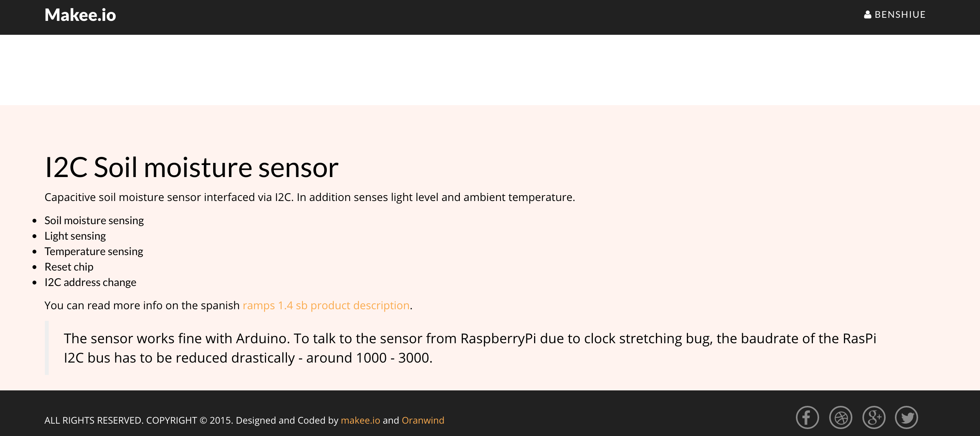The height and width of the screenshot is (436, 980).
Task: Click the capacitive sensor description paragraph
Action: tap(309, 197)
